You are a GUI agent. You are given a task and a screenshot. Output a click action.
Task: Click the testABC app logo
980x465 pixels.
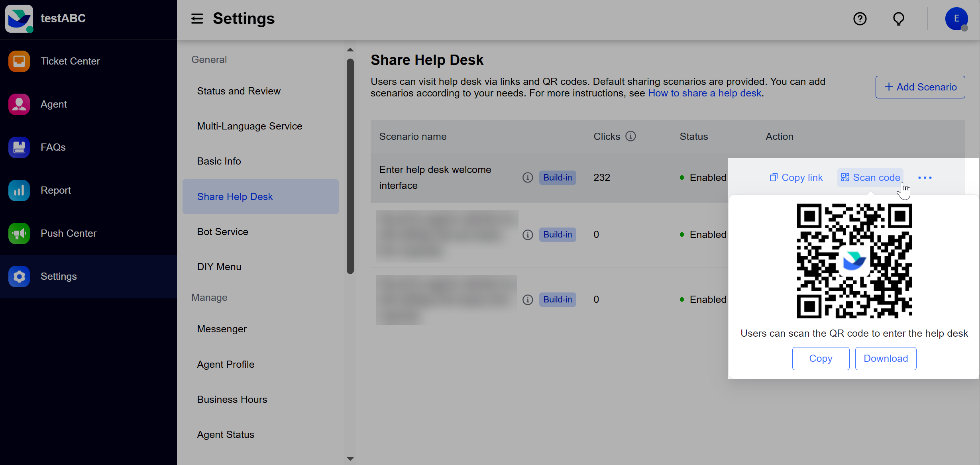click(19, 18)
